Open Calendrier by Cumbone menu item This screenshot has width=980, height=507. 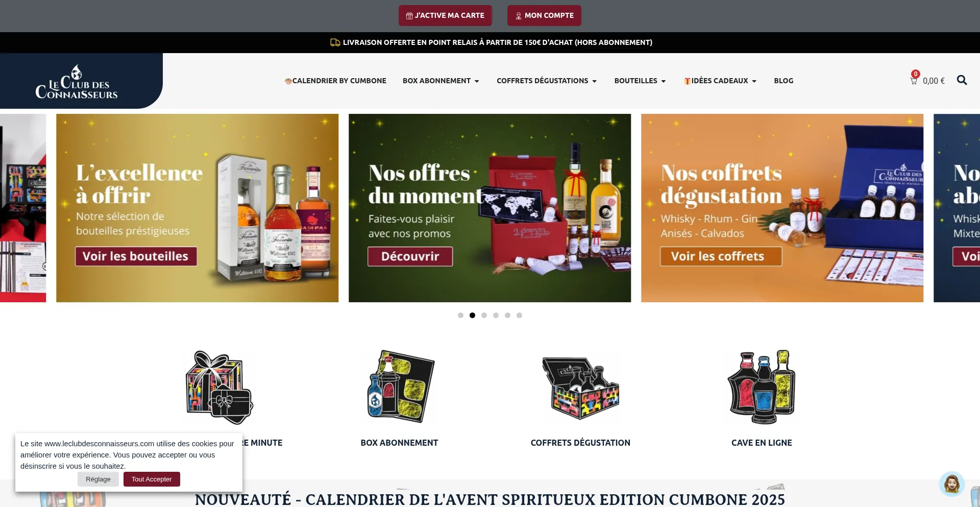(335, 81)
